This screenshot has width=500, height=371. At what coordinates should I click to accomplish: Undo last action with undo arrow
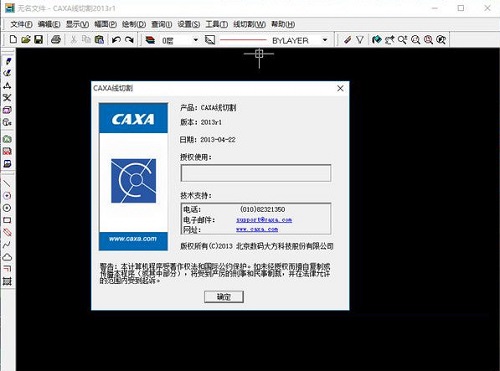click(x=116, y=40)
